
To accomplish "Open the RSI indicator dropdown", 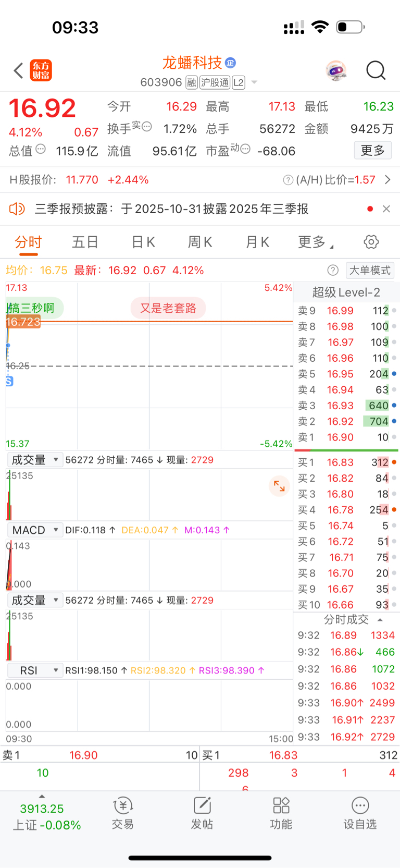I will click(35, 670).
